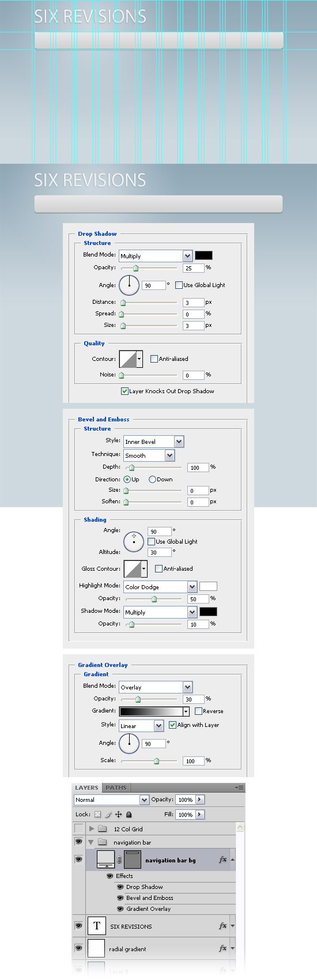Image resolution: width=317 pixels, height=980 pixels.
Task: Open the layer Opacity slider arrow
Action: click(x=199, y=800)
